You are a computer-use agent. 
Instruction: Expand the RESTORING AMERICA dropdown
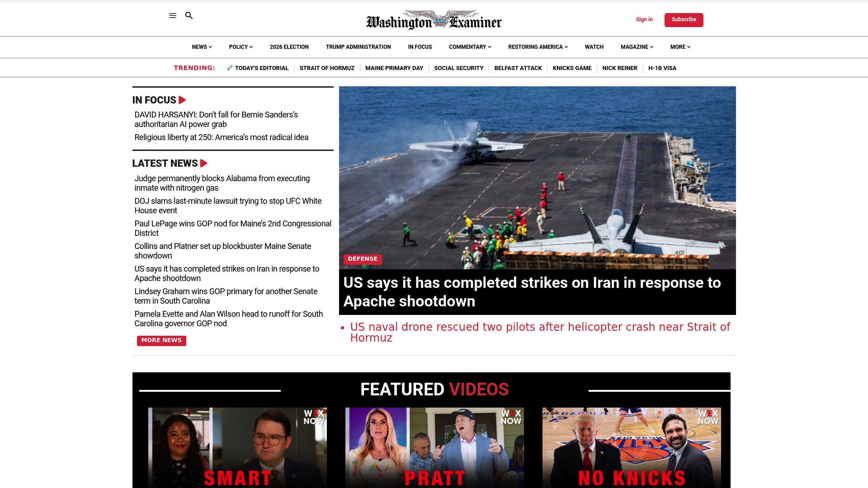pos(538,47)
